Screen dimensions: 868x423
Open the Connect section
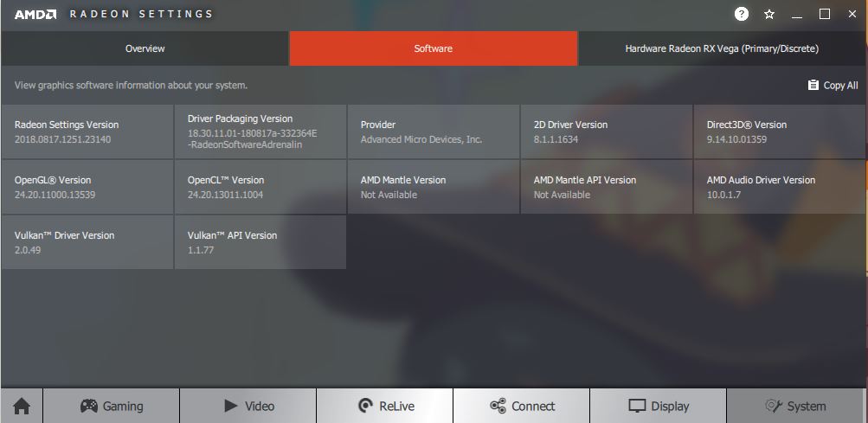coord(522,406)
